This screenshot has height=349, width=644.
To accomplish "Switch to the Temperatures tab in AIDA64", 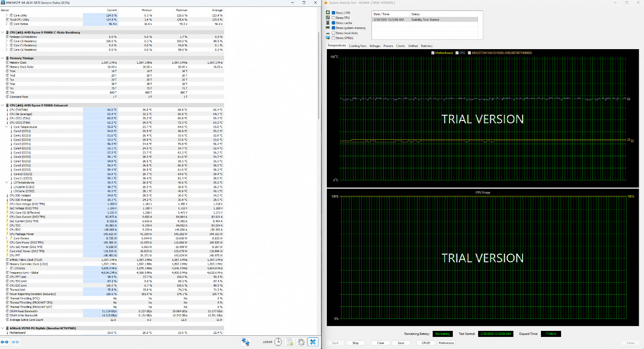I will pos(337,45).
